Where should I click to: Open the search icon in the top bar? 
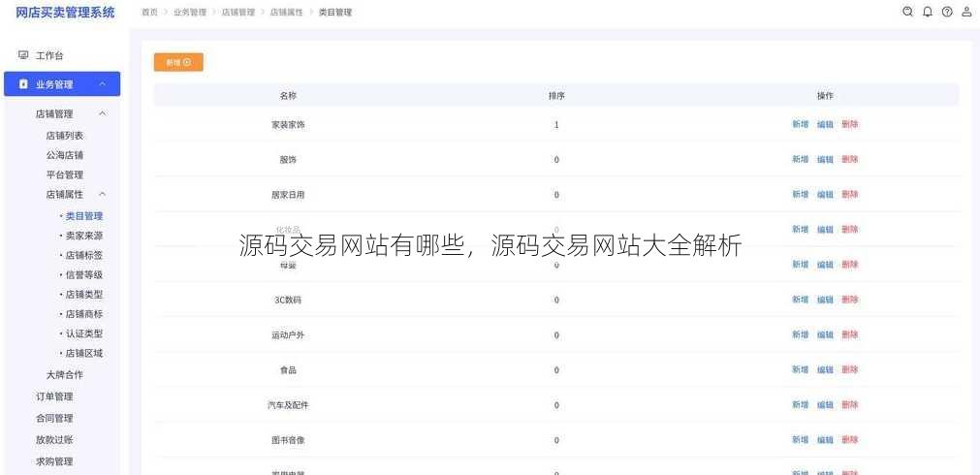click(907, 12)
